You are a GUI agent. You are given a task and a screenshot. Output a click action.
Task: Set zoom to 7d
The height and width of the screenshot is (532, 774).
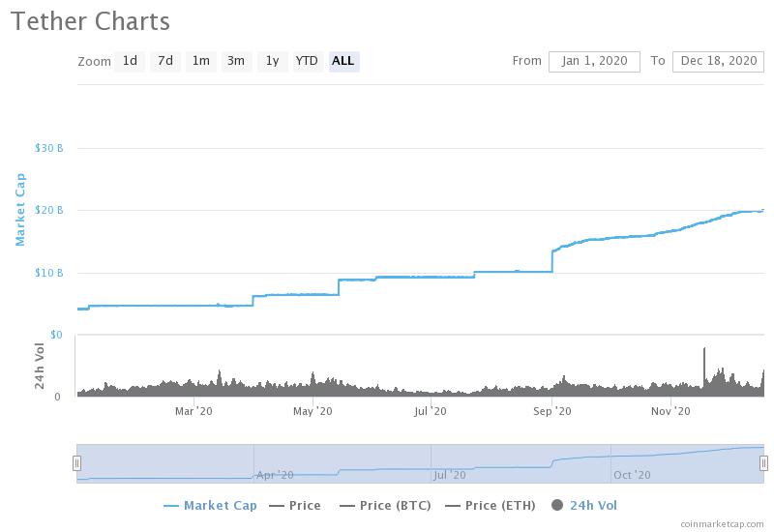click(165, 61)
